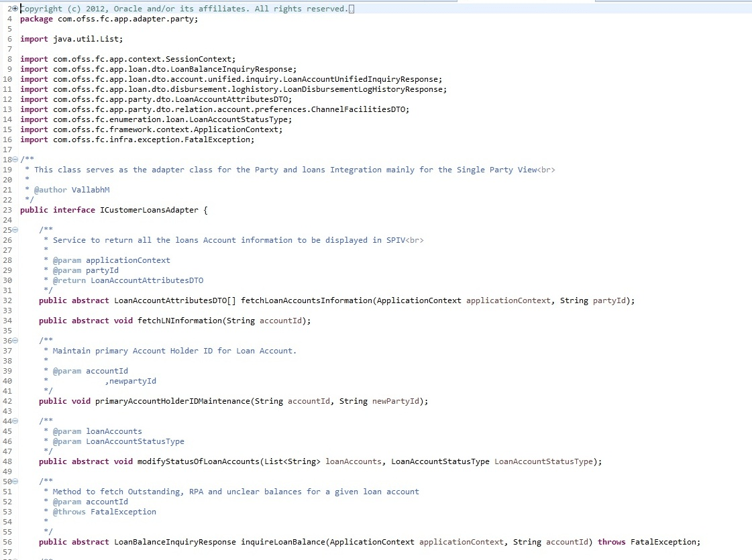Click line number 48 in the gutter
Screen dimensions: 752x560
click(x=7, y=461)
